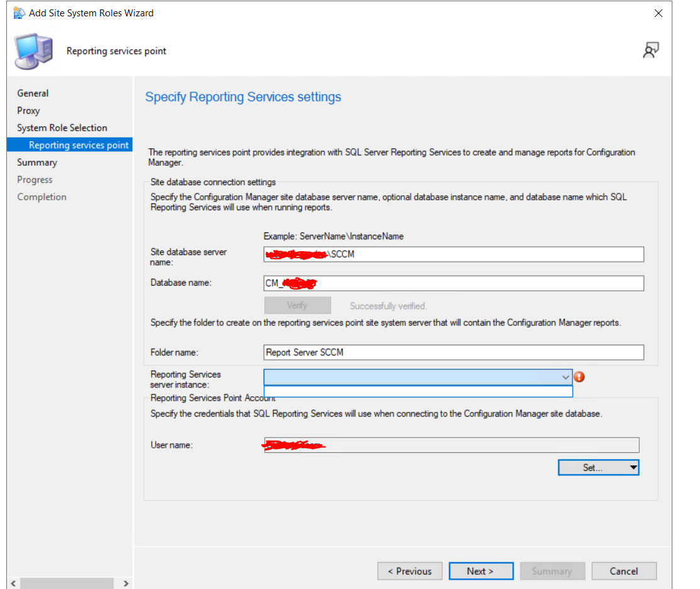Click the Database name input field
This screenshot has width=700, height=589.
click(453, 283)
